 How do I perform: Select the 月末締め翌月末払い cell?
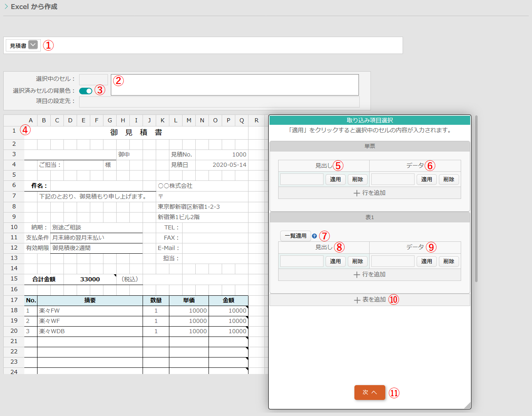tap(96, 238)
